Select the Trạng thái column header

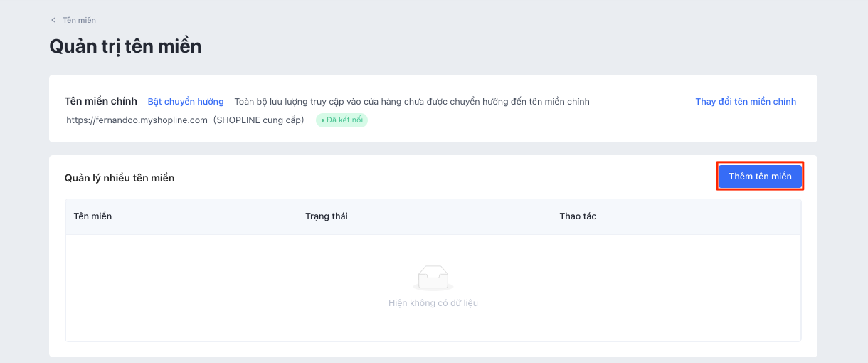click(326, 216)
